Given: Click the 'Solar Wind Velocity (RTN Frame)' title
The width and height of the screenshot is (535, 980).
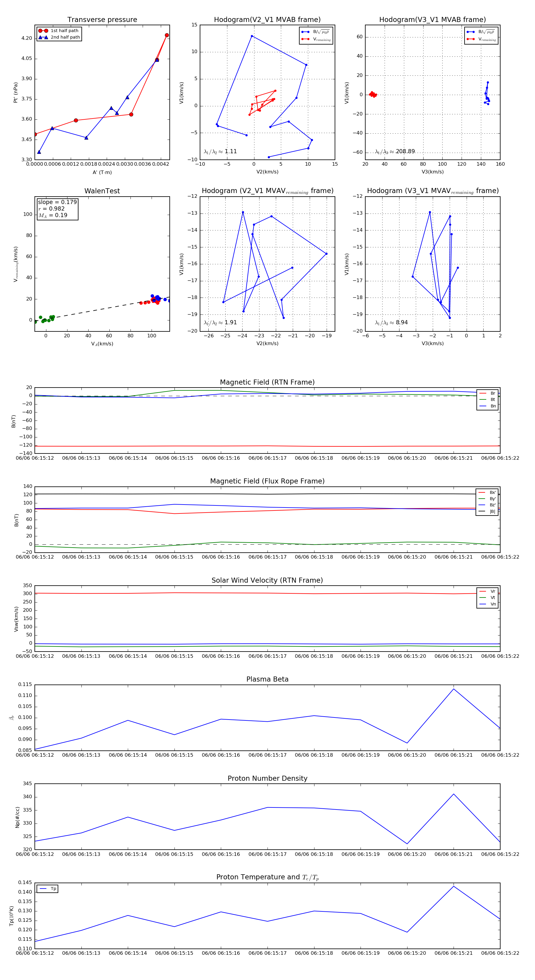Looking at the screenshot, I should (x=267, y=580).
